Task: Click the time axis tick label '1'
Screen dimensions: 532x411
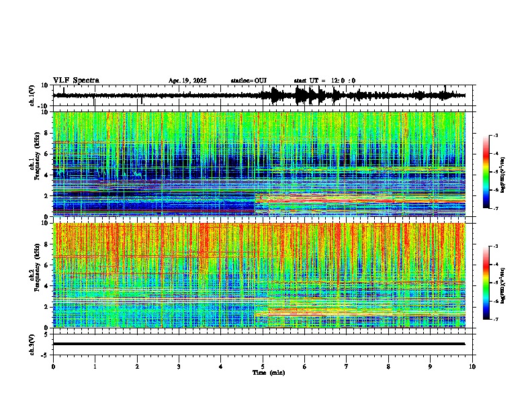Action: click(95, 367)
